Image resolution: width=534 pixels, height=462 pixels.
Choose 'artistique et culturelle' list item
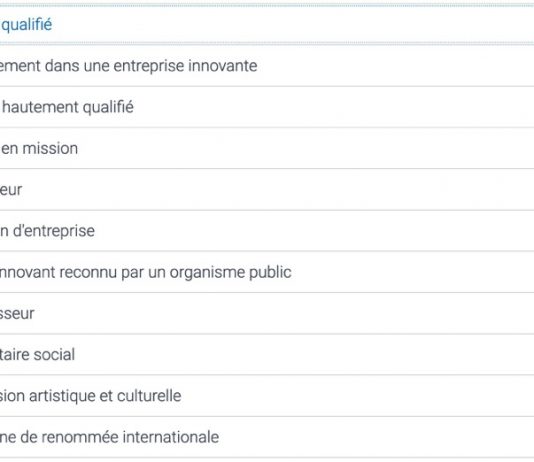point(267,396)
